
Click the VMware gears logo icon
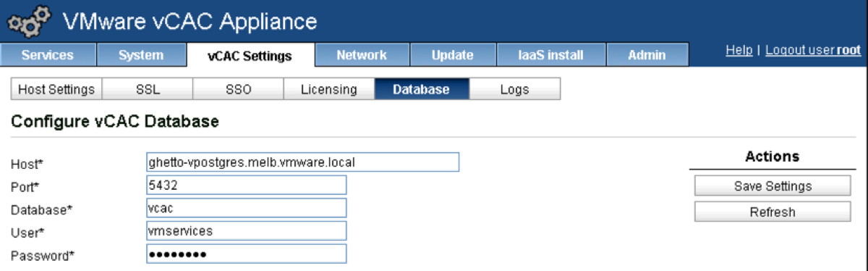coord(29,22)
